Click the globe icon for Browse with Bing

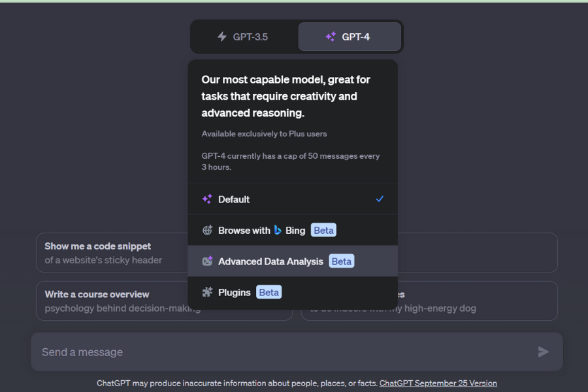(x=207, y=231)
